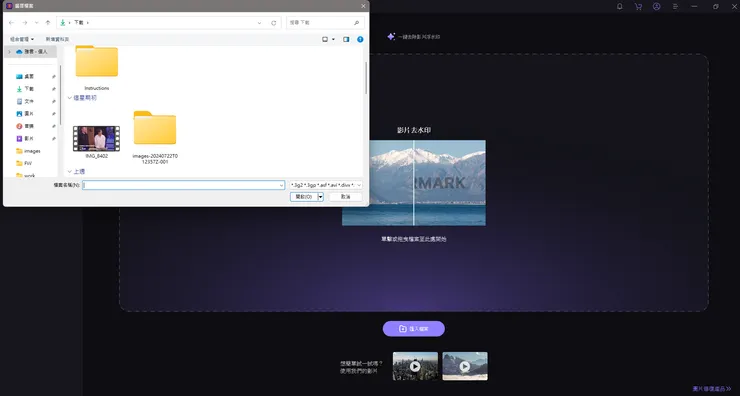The height and width of the screenshot is (396, 740).
Task: Click the file name input field
Action: click(x=184, y=185)
